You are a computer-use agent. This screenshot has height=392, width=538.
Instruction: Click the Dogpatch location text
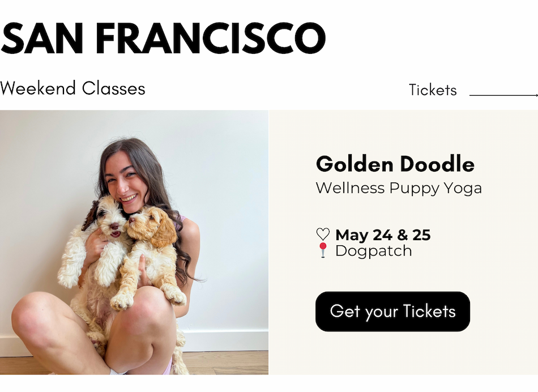(373, 250)
